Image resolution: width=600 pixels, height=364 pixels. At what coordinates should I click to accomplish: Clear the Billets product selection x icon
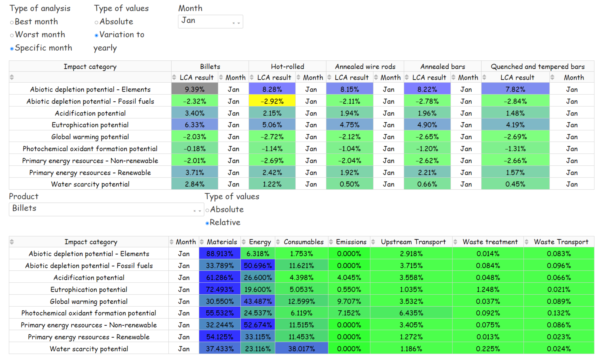195,211
